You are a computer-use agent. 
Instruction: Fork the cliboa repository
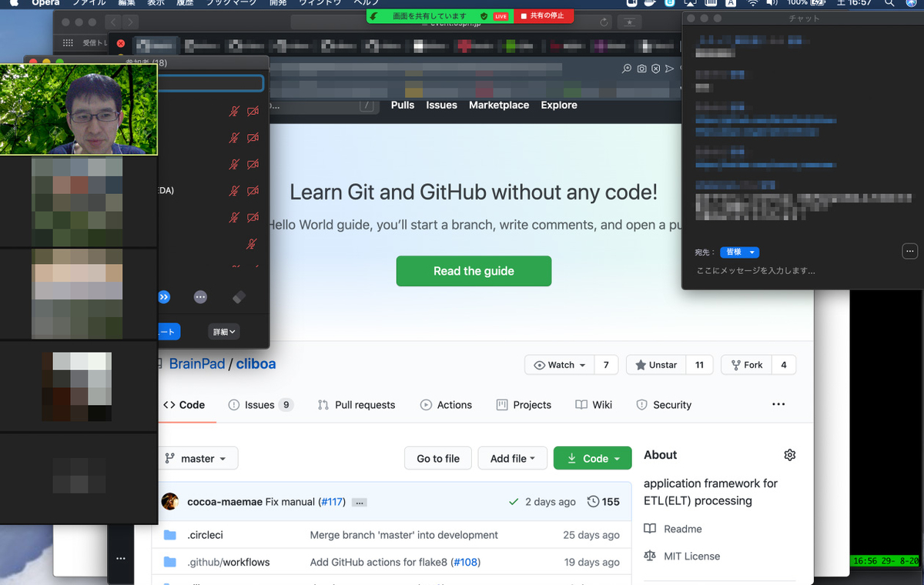(745, 365)
